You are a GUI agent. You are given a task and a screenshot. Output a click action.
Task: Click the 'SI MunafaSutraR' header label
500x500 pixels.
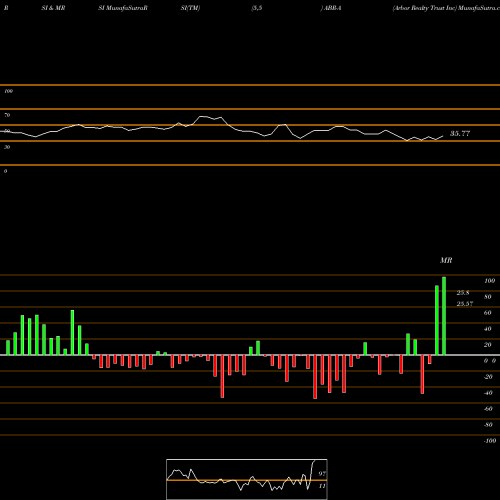(123, 8)
